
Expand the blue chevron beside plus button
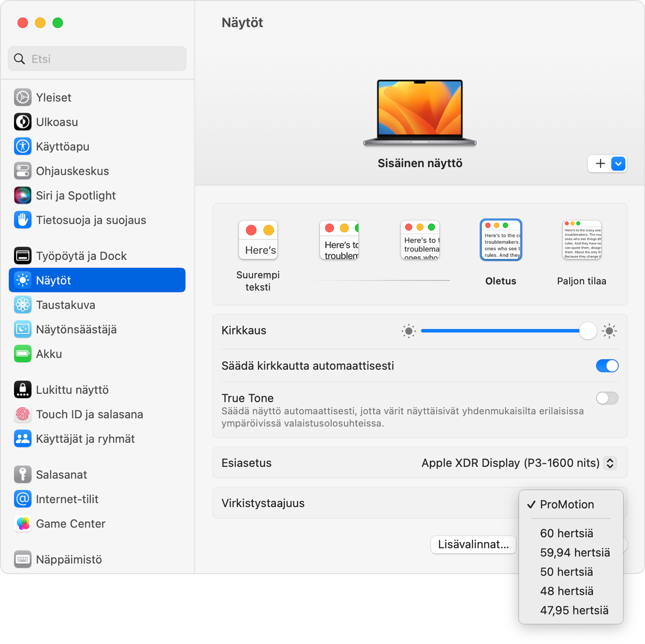tap(618, 164)
